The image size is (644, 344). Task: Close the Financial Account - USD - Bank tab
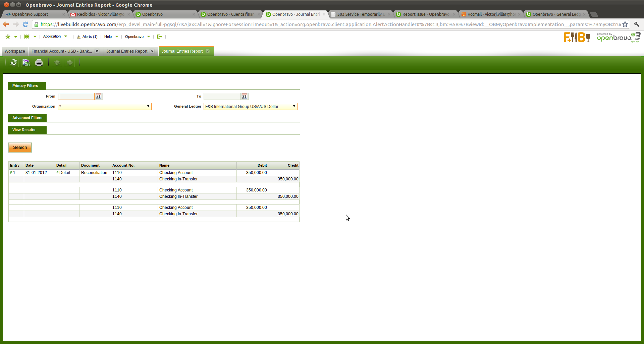(x=97, y=51)
